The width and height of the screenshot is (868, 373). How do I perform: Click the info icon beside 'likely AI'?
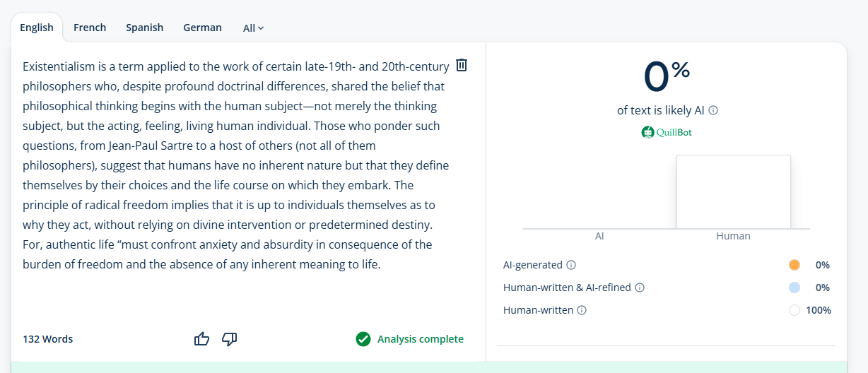(x=713, y=110)
